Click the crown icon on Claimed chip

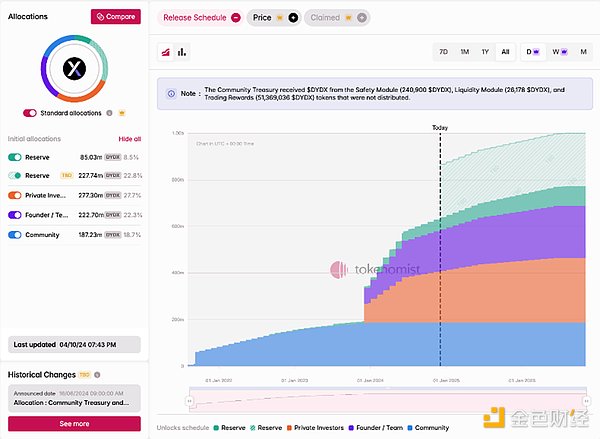tap(348, 18)
